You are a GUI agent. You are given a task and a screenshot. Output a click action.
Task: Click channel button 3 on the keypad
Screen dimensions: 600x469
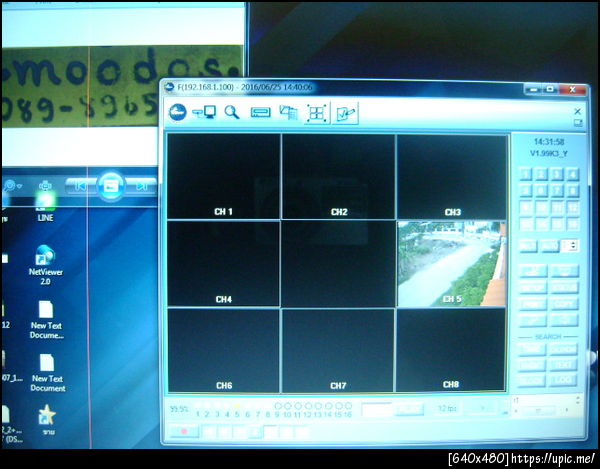tap(557, 174)
